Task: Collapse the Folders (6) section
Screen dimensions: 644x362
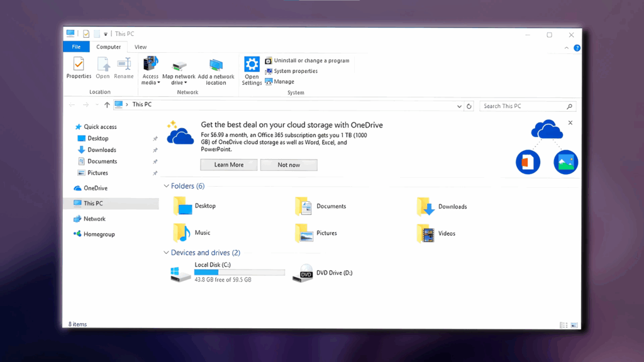Action: pyautogui.click(x=167, y=186)
